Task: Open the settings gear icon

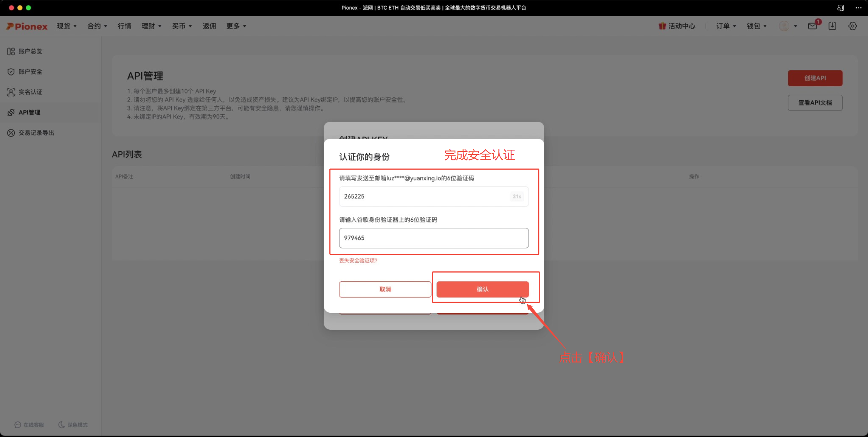Action: coord(853,26)
